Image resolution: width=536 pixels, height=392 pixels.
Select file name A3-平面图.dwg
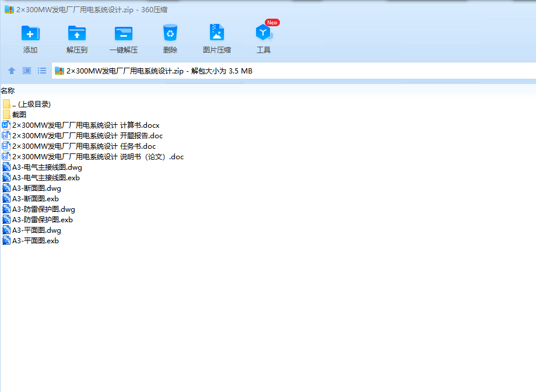37,230
